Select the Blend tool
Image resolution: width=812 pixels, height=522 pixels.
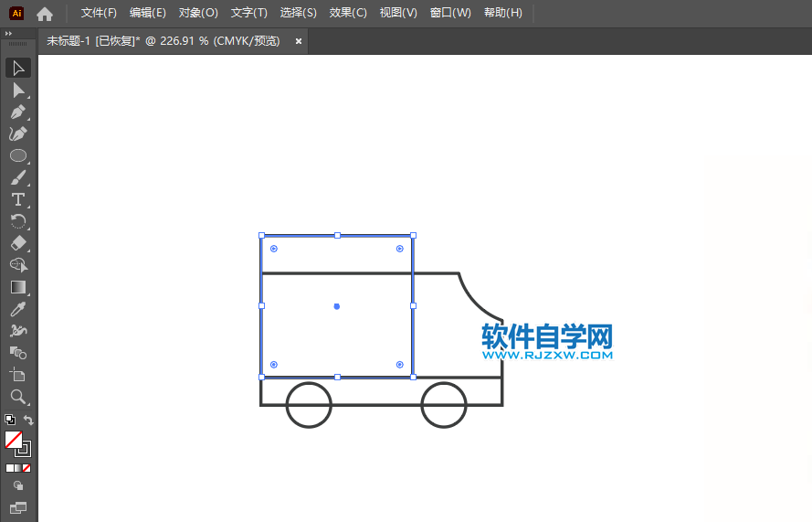point(18,353)
